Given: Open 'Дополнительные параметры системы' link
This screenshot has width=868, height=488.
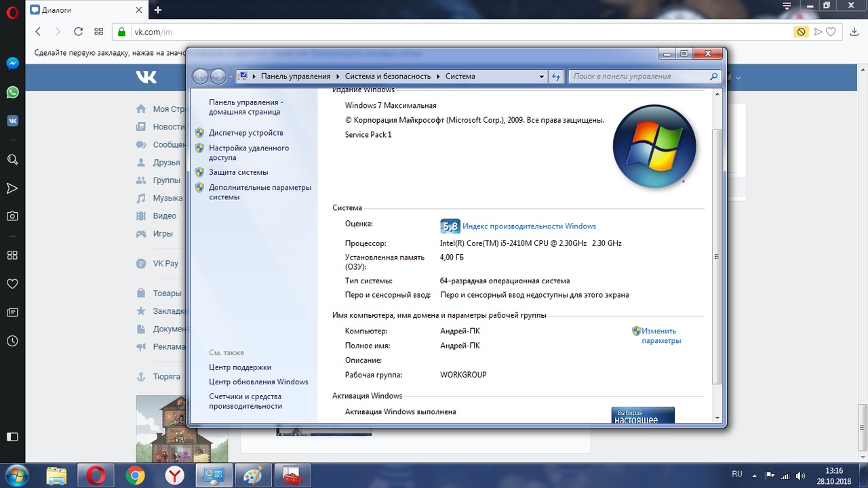Looking at the screenshot, I should click(x=260, y=192).
